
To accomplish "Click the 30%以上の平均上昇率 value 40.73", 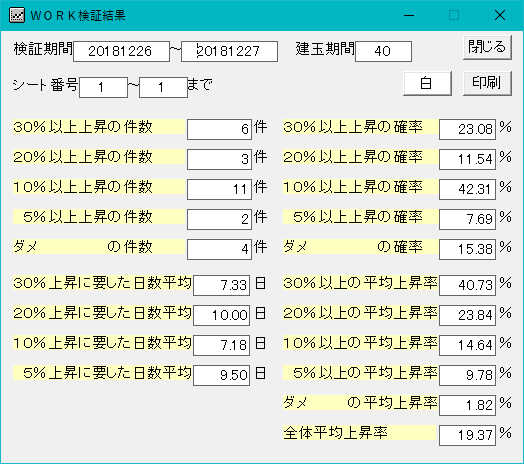I will tap(467, 285).
